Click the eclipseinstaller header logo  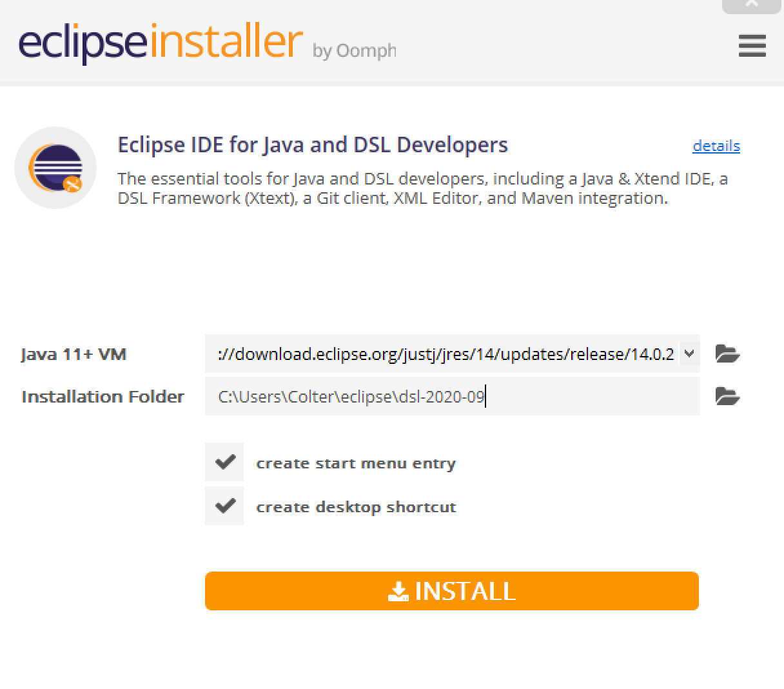click(159, 43)
